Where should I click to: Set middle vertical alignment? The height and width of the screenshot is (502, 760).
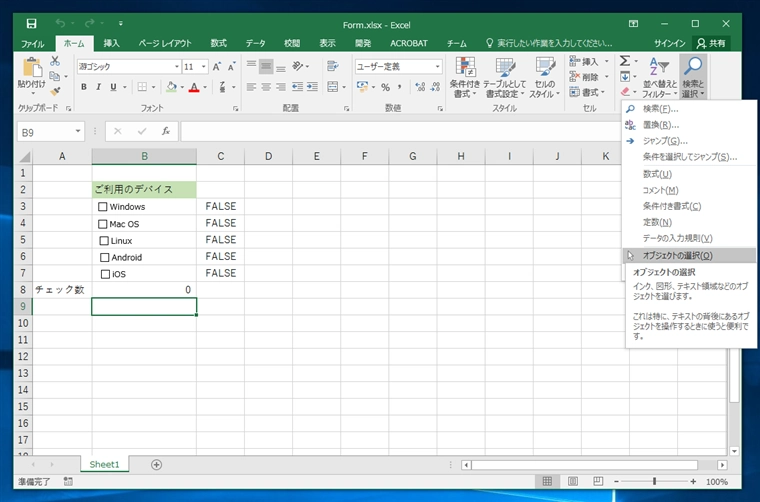(x=266, y=66)
